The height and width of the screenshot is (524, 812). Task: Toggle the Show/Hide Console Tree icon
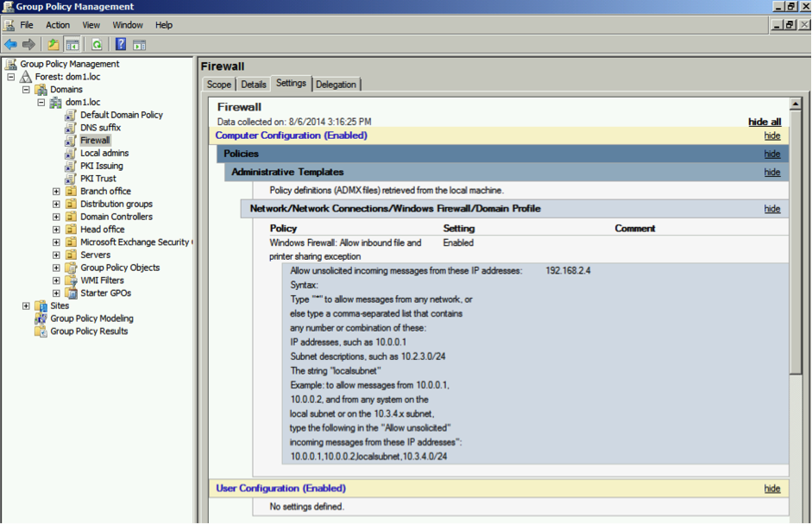72,44
